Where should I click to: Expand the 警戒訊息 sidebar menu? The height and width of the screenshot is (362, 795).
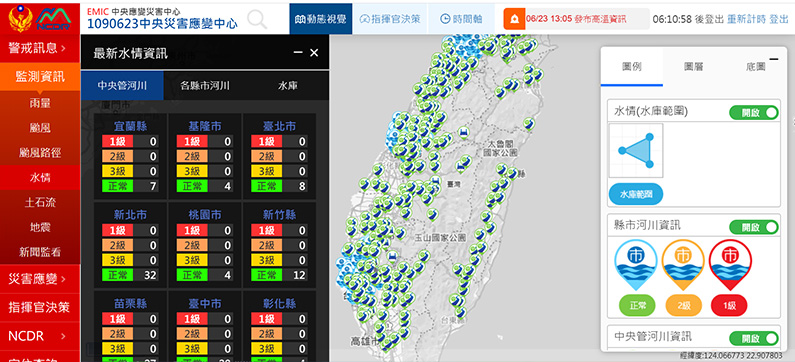(x=40, y=48)
